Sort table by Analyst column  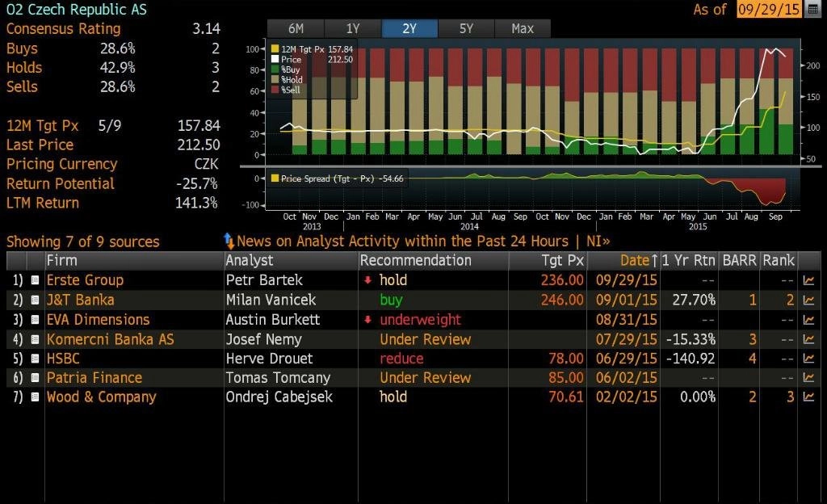pos(291,260)
